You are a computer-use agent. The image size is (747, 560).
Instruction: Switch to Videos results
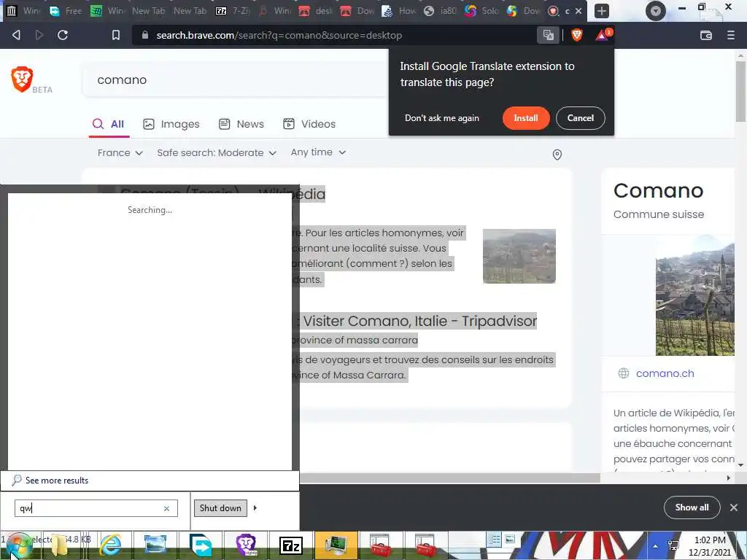(309, 124)
